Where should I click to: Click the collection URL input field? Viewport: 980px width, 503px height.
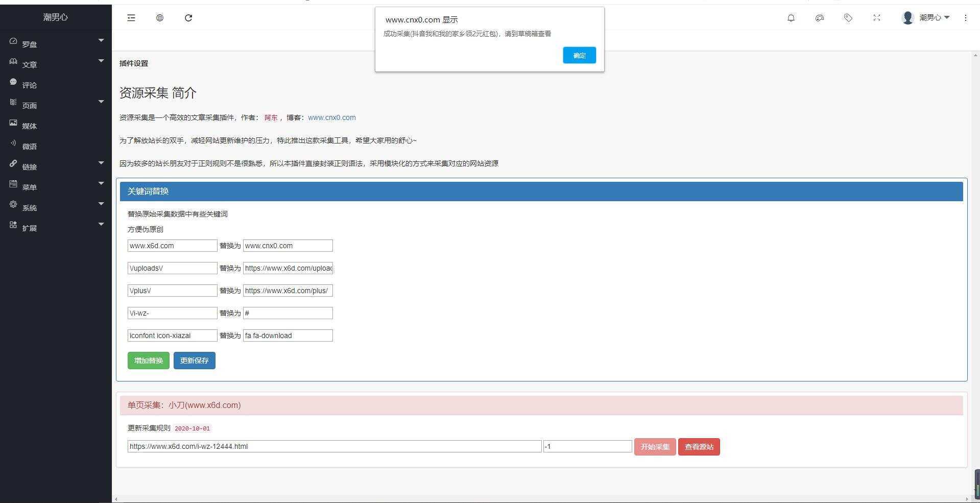[334, 446]
